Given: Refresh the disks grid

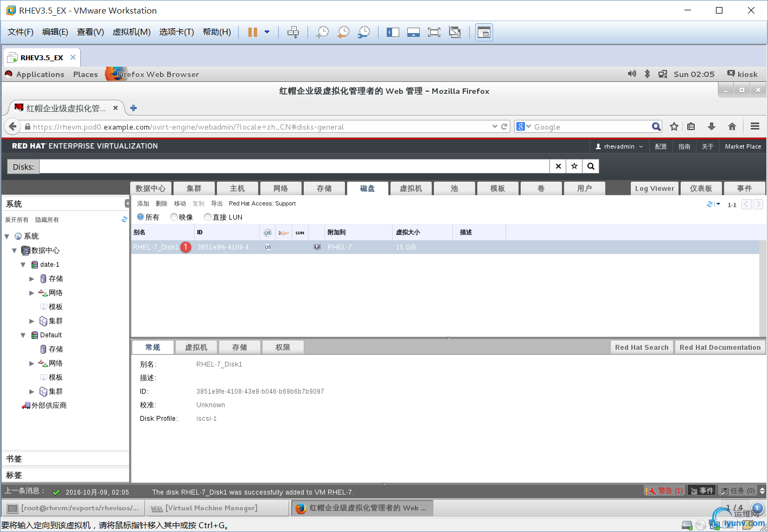Looking at the screenshot, I should [x=709, y=204].
